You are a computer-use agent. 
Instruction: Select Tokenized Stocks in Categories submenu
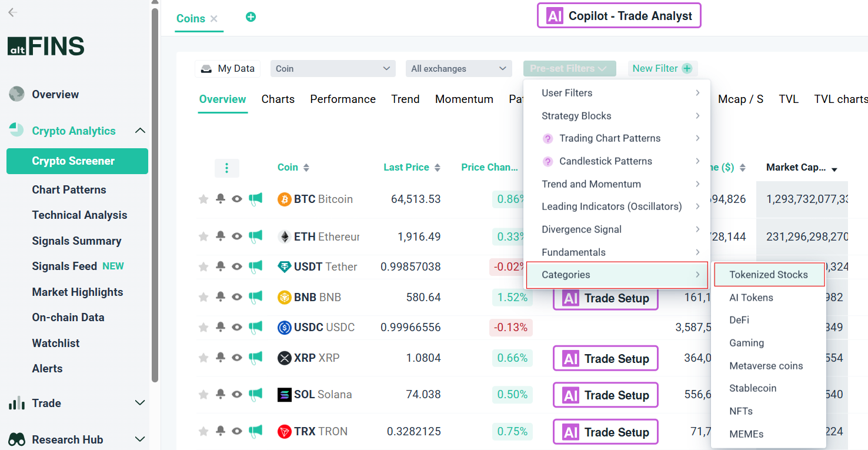point(769,275)
